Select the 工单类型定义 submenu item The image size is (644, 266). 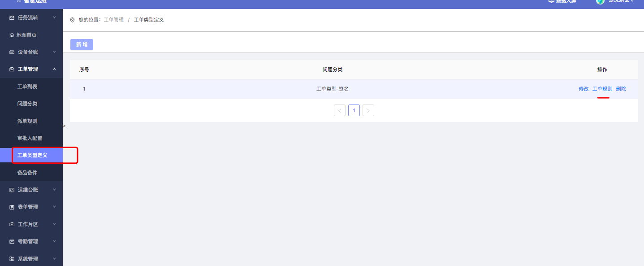tap(31, 155)
